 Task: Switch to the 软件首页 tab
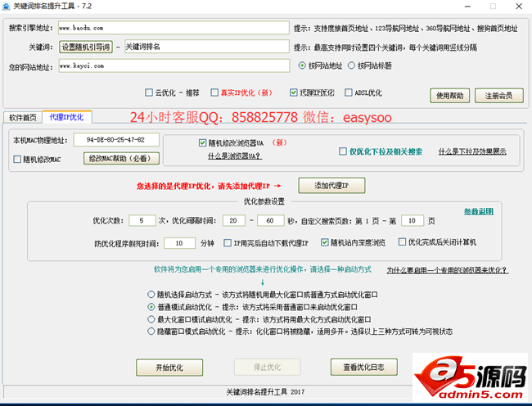coord(22,117)
